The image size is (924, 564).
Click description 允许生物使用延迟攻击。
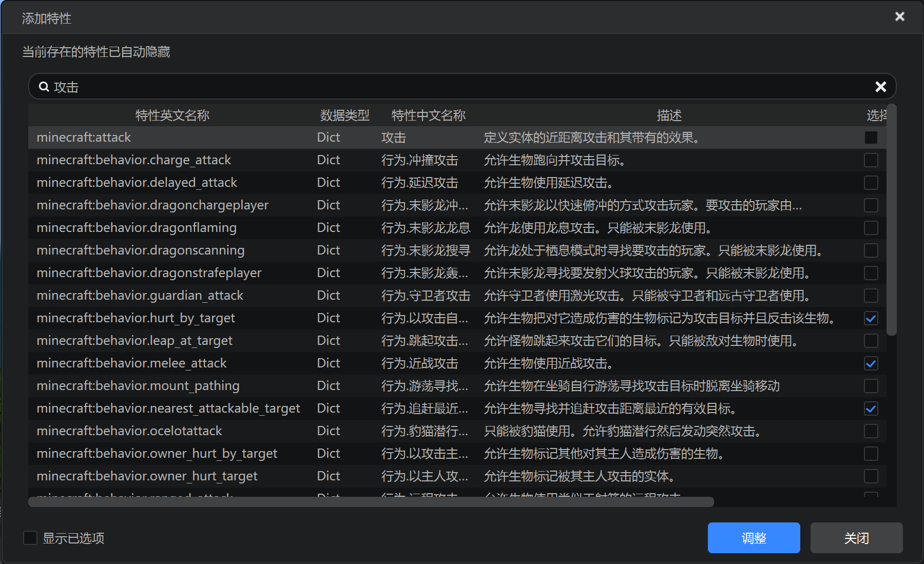tap(548, 183)
